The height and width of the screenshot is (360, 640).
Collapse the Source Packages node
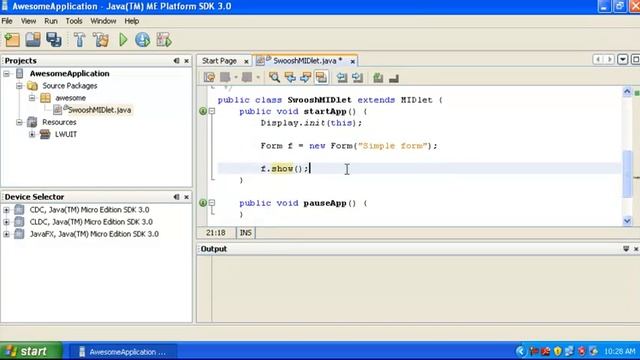pyautogui.click(x=19, y=86)
